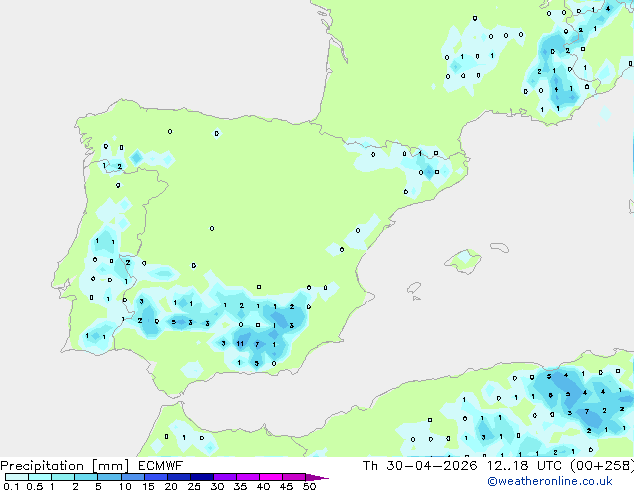Click the '45' legend scale label
The image size is (634, 490).
pos(286,486)
